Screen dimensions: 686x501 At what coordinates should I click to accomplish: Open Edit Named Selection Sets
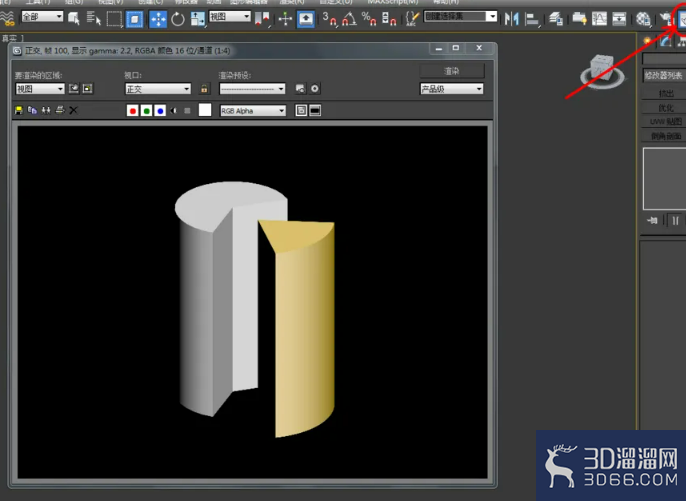click(412, 19)
